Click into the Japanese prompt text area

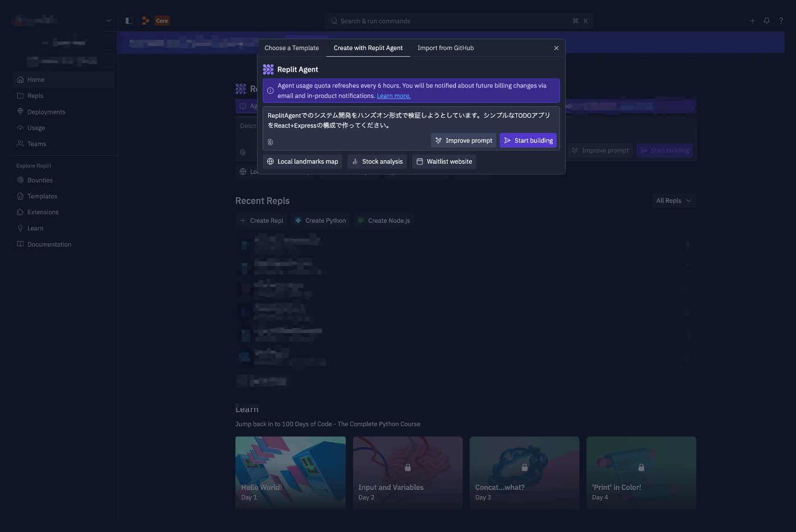pyautogui.click(x=411, y=120)
